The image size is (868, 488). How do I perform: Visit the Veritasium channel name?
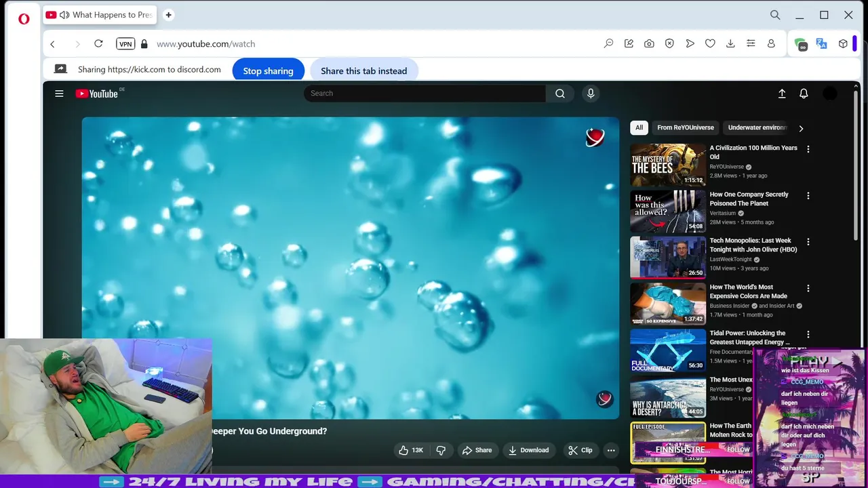point(723,213)
